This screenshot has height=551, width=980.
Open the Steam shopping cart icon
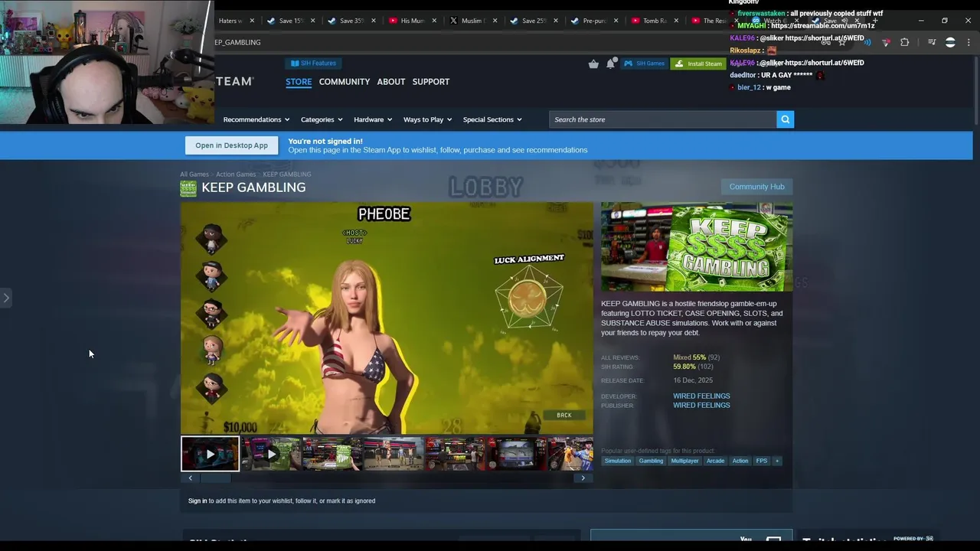click(x=593, y=64)
